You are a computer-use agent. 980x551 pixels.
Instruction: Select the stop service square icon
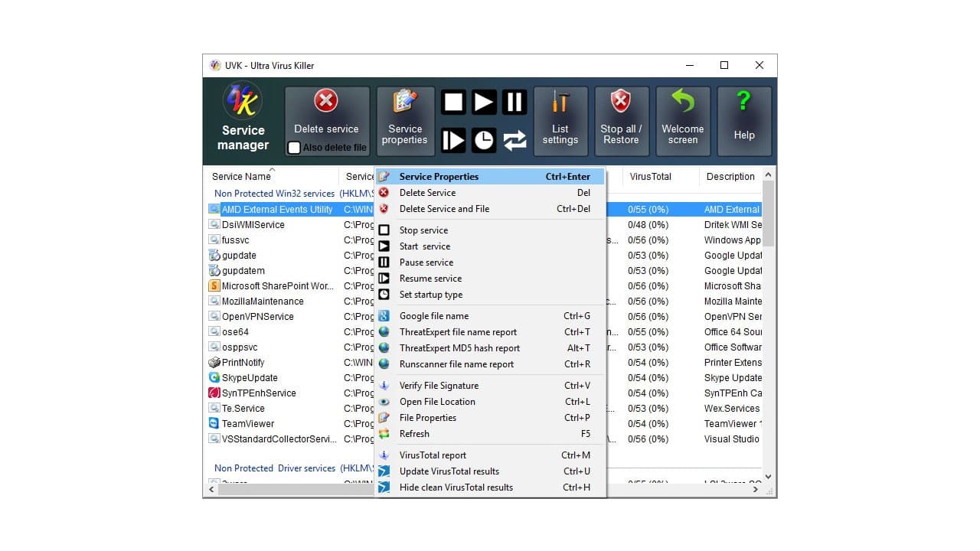click(452, 101)
